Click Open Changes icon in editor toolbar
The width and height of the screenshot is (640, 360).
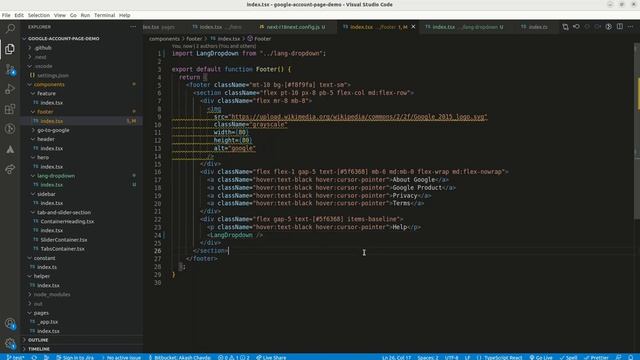point(565,27)
